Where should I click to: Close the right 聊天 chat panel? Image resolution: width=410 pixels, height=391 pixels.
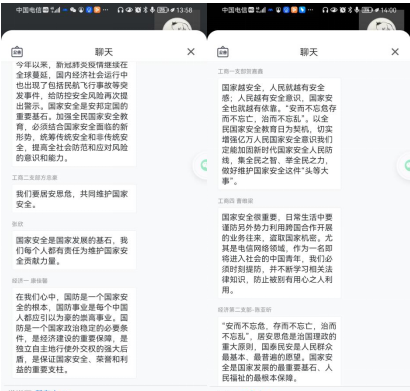(395, 52)
